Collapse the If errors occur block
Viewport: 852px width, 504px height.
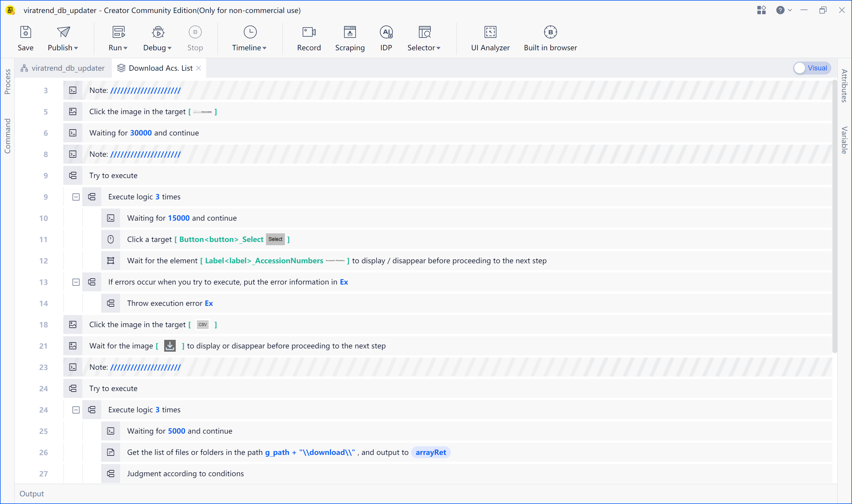76,282
